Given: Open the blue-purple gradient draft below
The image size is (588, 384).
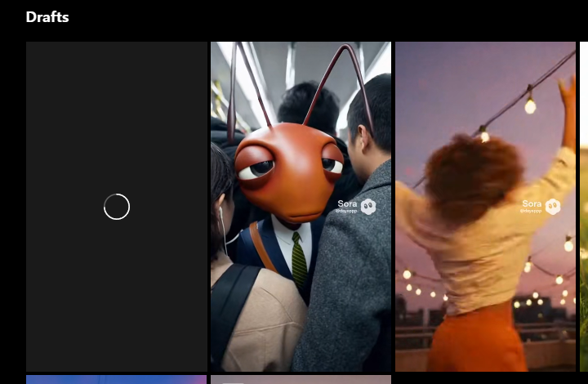Looking at the screenshot, I should [117, 379].
